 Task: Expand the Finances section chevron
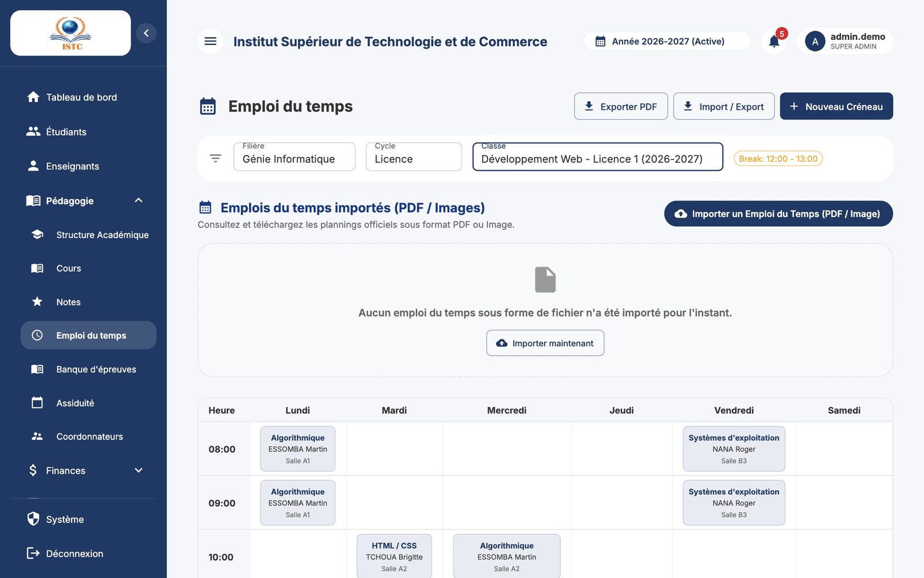139,470
